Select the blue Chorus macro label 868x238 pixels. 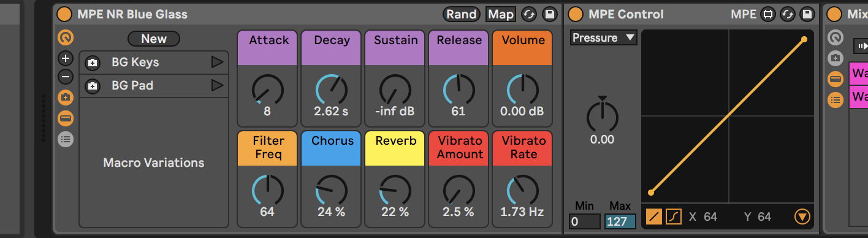(x=332, y=148)
